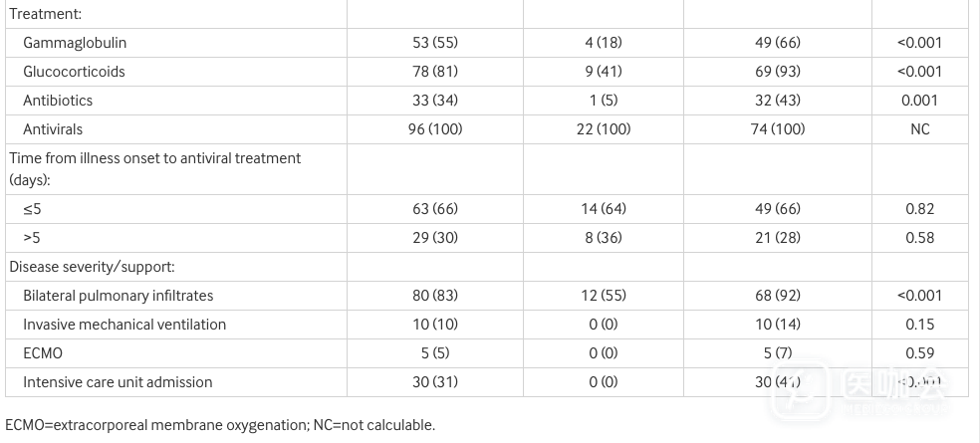Select the Antivirals row label

tap(53, 129)
